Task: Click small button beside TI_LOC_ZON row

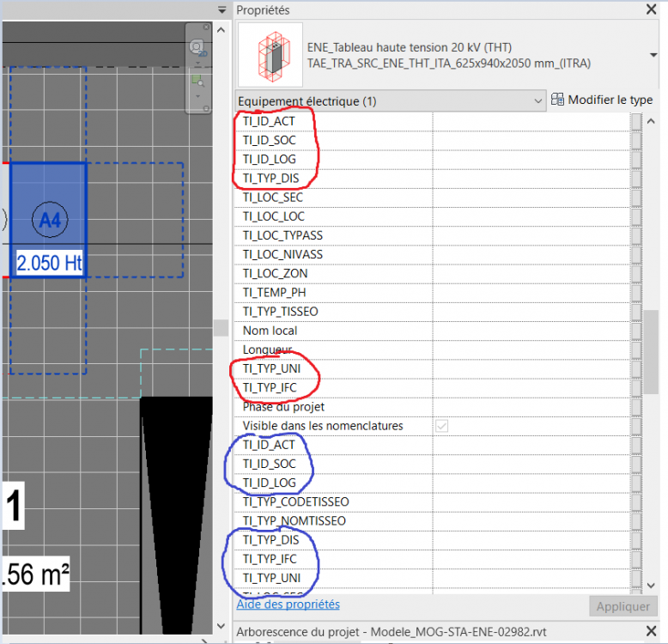Action: click(636, 274)
